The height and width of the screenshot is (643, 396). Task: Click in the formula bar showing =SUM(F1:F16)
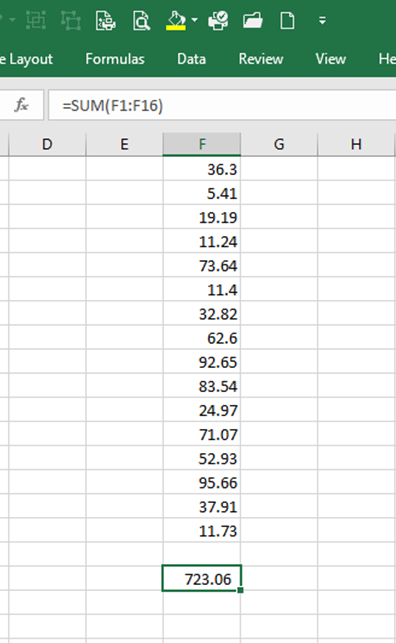[x=222, y=105]
